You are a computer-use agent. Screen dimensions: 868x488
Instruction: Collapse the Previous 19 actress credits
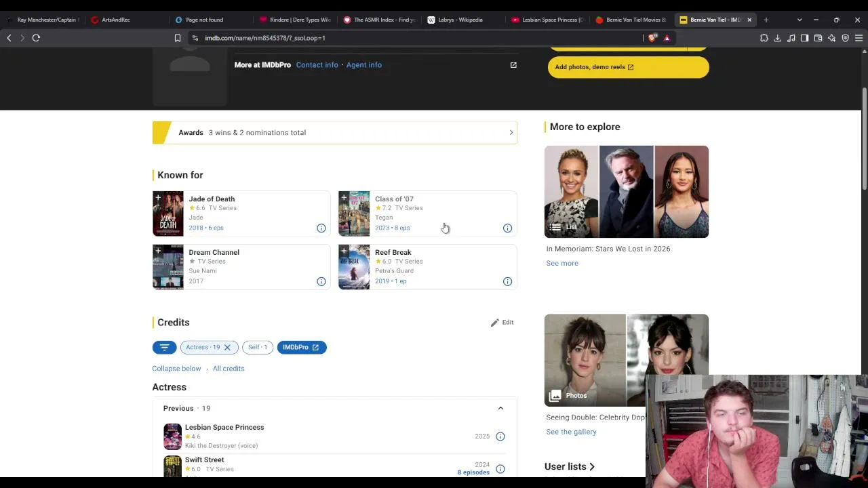tap(500, 408)
